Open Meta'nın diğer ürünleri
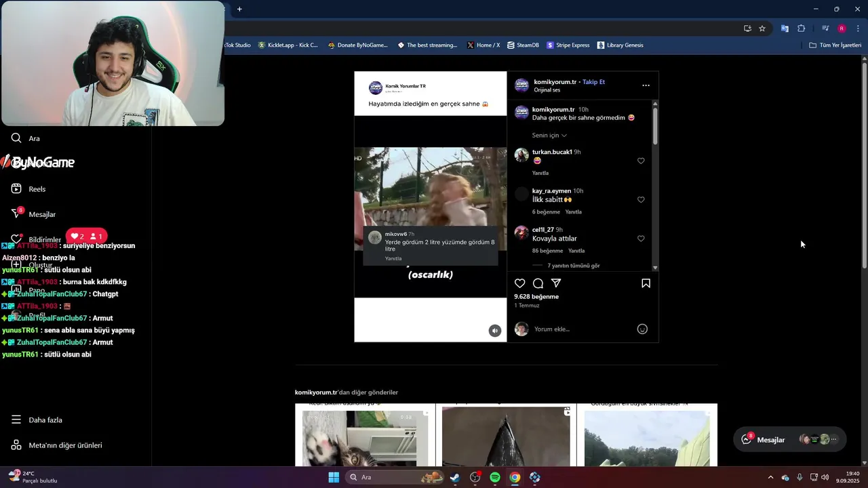 pyautogui.click(x=57, y=445)
